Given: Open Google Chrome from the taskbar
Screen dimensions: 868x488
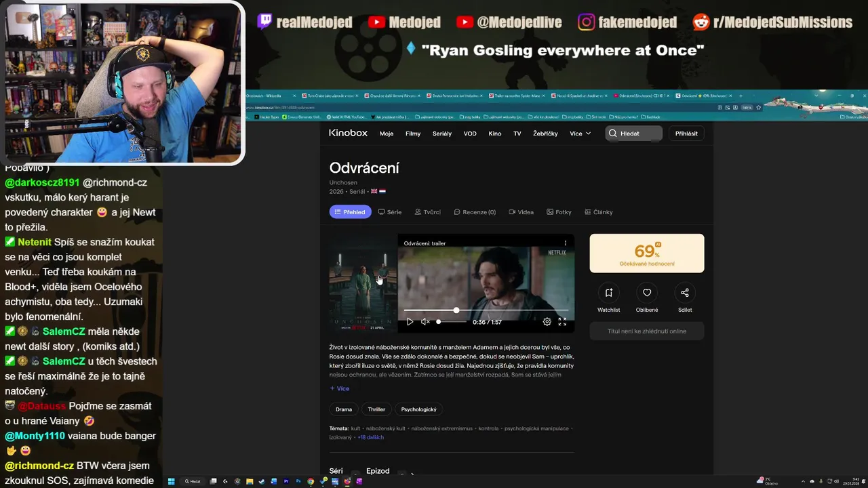Looking at the screenshot, I should tap(311, 481).
